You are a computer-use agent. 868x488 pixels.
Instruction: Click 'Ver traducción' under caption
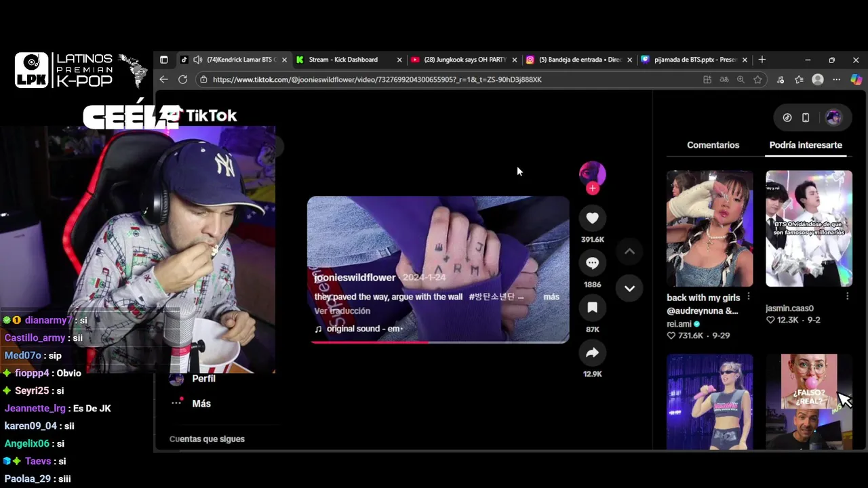tap(342, 310)
